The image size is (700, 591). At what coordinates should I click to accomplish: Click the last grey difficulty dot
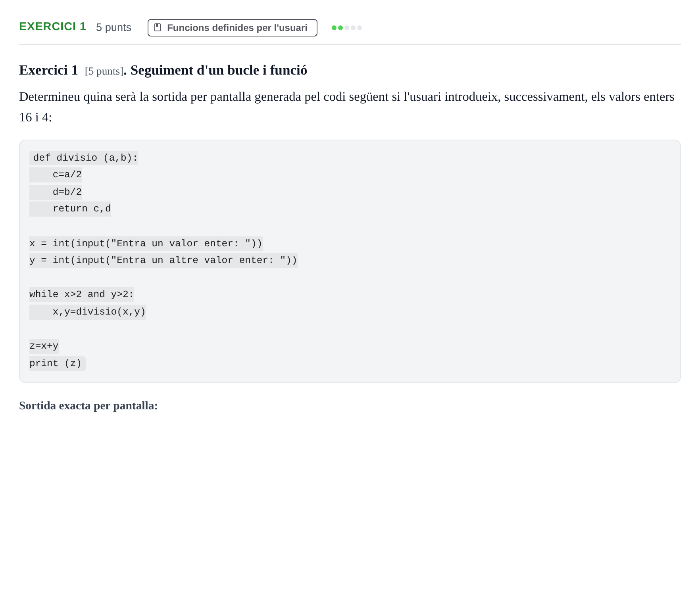pyautogui.click(x=360, y=28)
